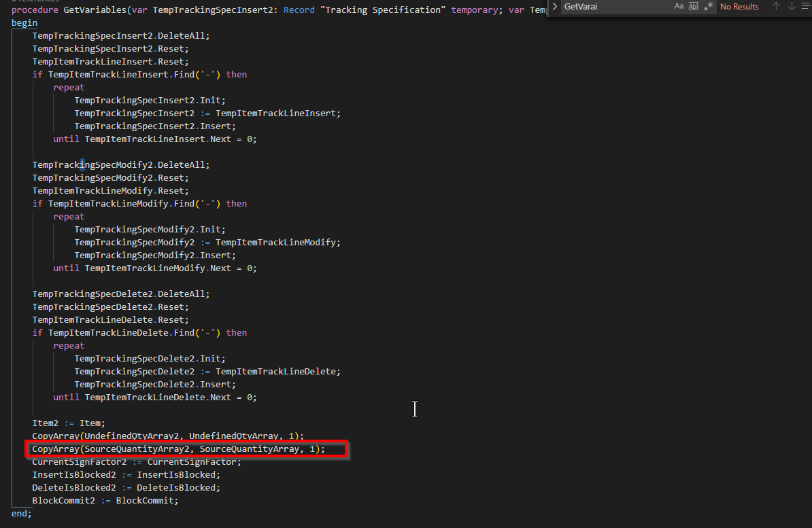Viewport: 812px width, 528px height.
Task: Click 'BlockCommit2 := BlockCommit;' line
Action: pos(105,501)
